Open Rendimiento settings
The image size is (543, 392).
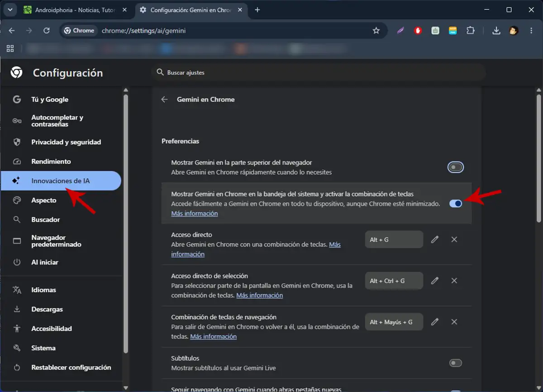61,161
